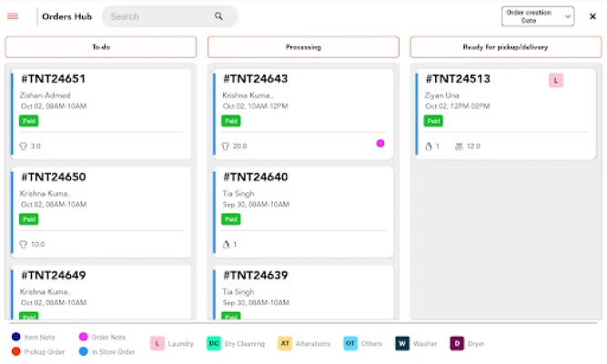The height and width of the screenshot is (364, 607).
Task: Open order #TNT24650 card
Action: [x=101, y=211]
